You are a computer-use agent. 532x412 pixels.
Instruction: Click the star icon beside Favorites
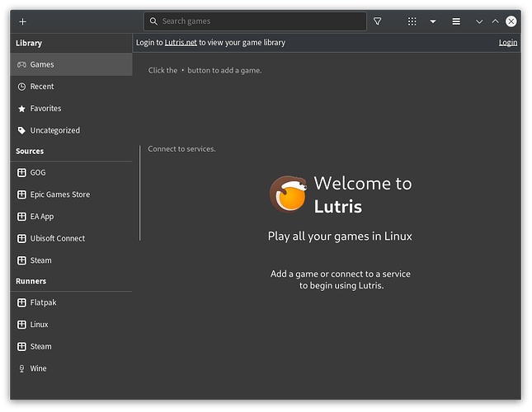[x=21, y=109]
